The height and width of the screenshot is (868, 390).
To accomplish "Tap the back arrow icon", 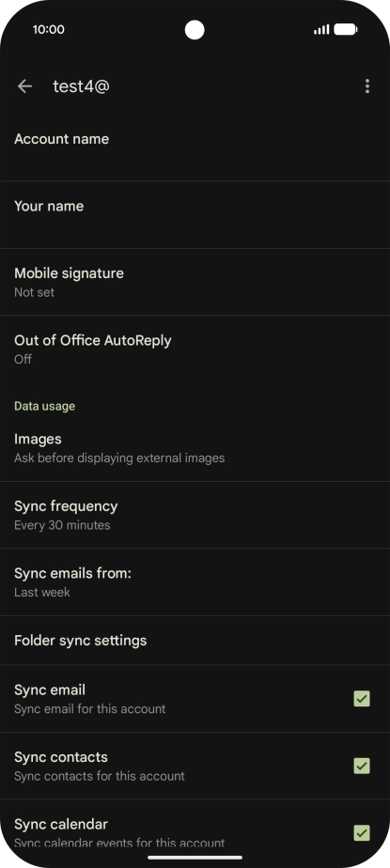I will (24, 86).
